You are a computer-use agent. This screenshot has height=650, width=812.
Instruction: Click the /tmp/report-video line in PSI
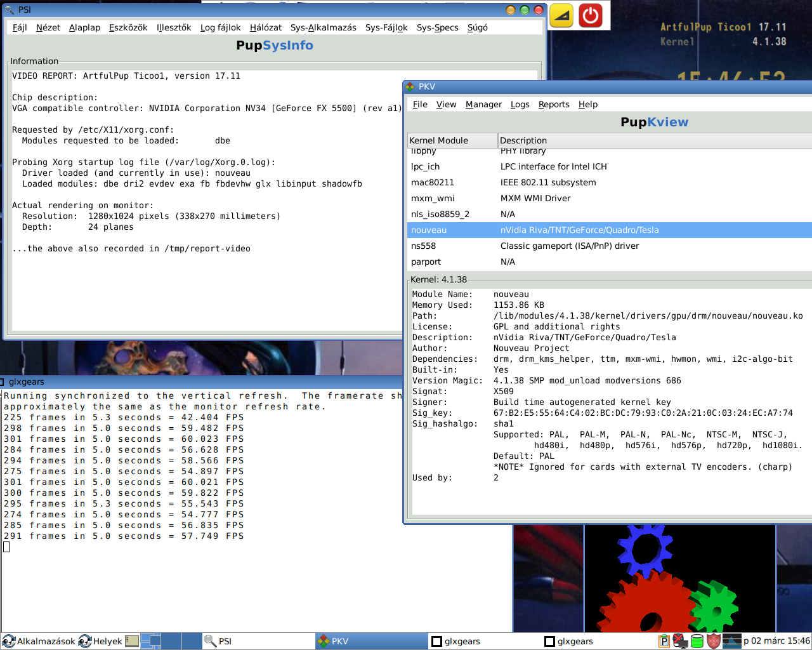click(x=131, y=248)
